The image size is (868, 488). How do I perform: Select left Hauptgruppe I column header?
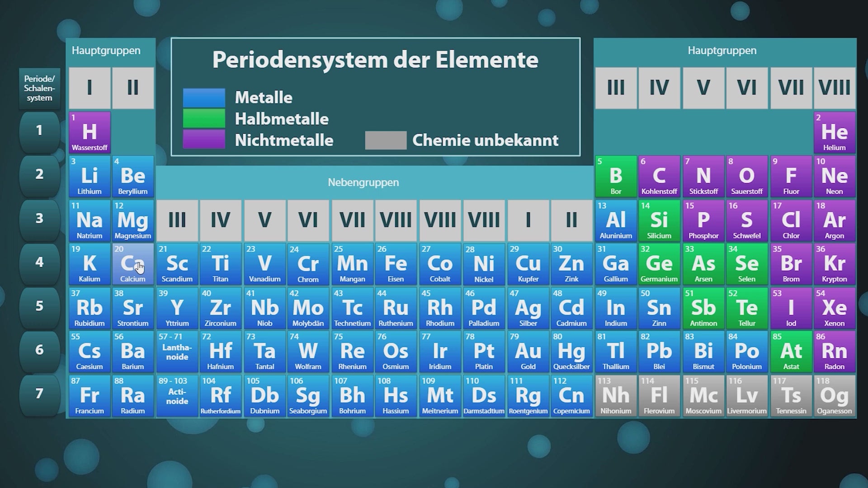[x=90, y=88]
